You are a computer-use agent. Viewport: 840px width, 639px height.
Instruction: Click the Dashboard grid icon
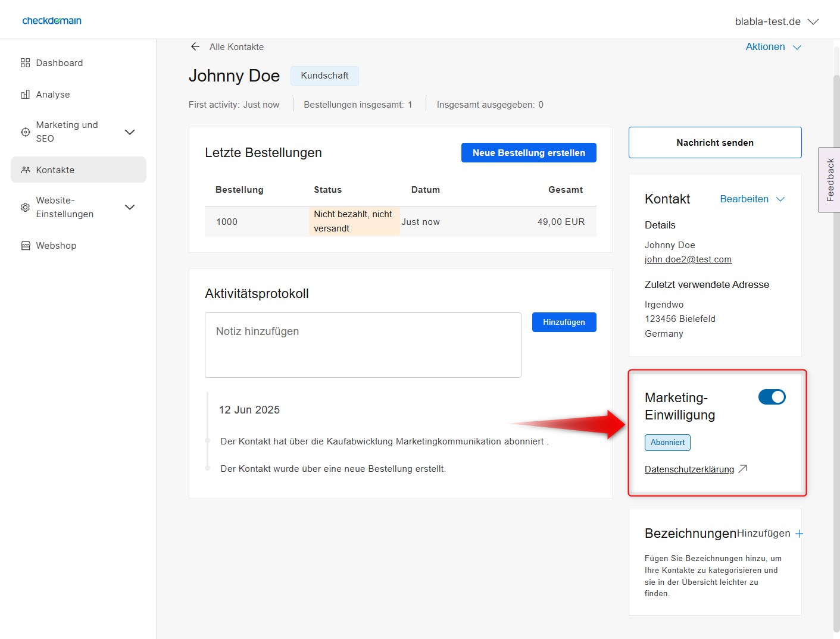[x=25, y=63]
